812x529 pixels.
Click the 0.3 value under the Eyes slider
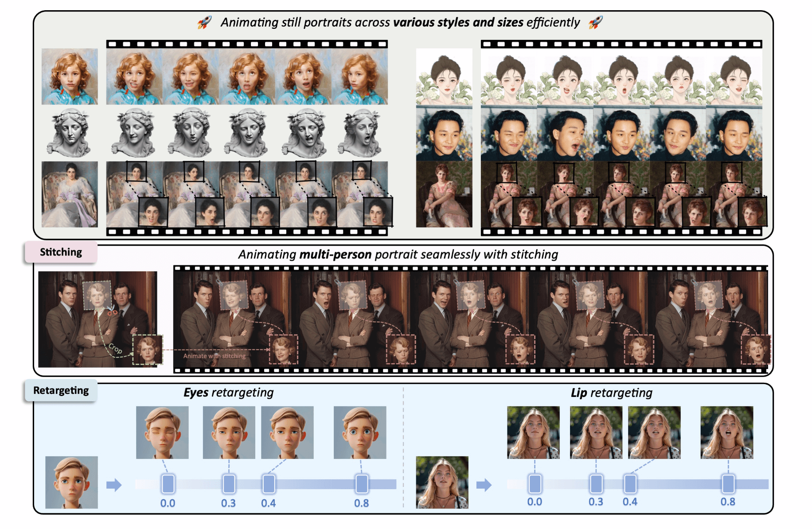[228, 503]
